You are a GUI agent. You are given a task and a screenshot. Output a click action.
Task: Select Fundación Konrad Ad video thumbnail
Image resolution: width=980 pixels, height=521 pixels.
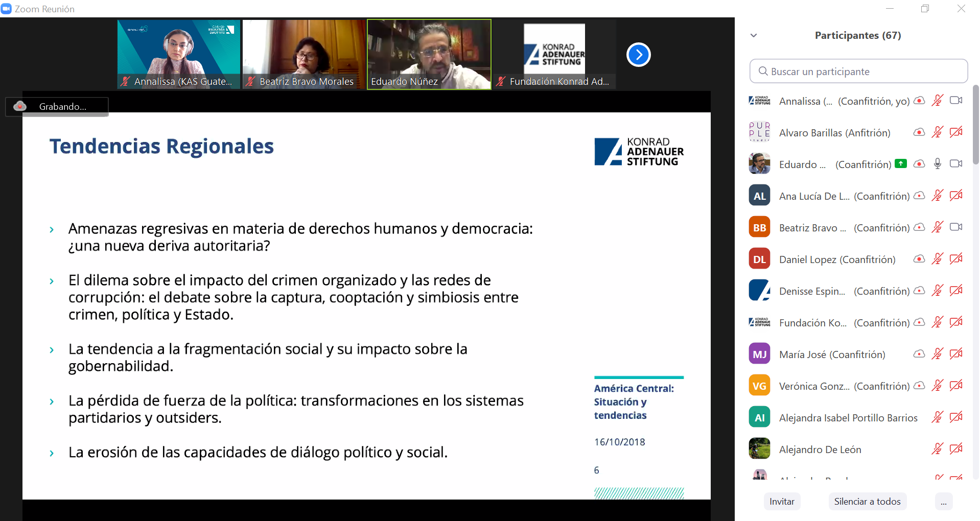click(554, 54)
